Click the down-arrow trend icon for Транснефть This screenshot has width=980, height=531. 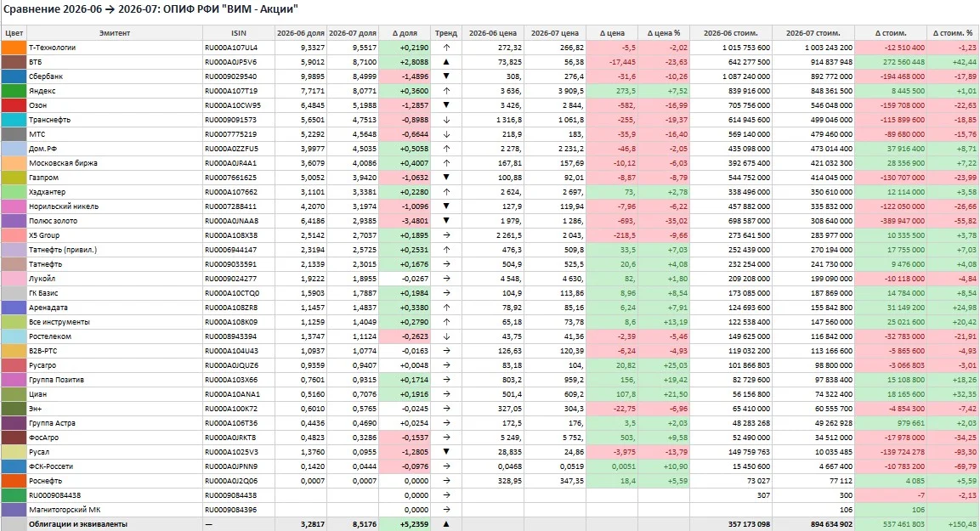(446, 119)
